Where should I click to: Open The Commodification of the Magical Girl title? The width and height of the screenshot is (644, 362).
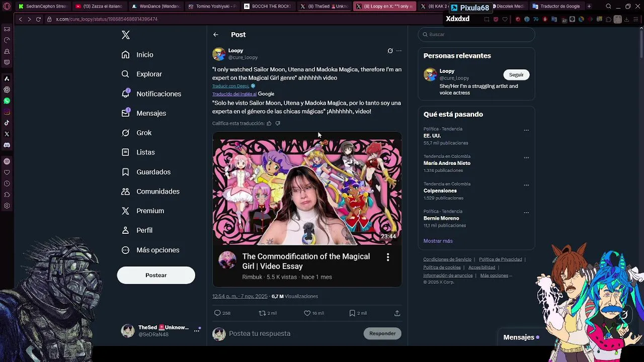tap(306, 261)
